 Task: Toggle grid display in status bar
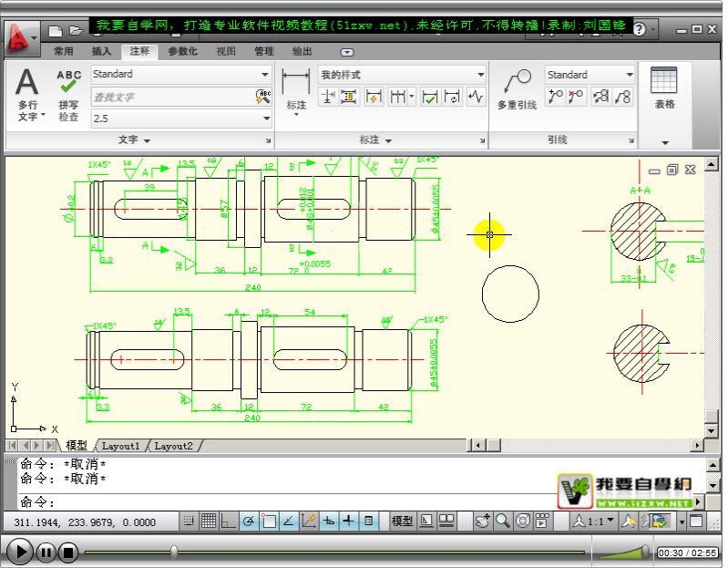(209, 522)
